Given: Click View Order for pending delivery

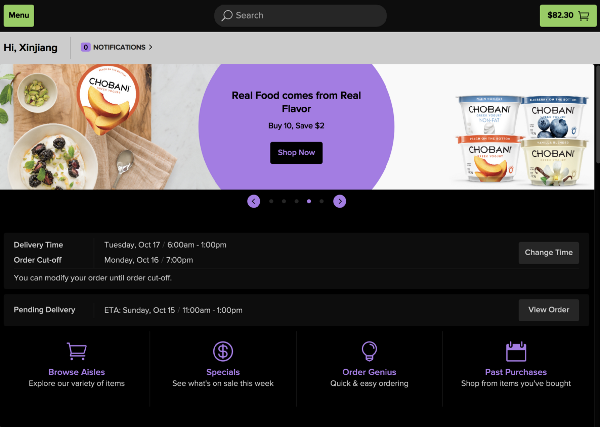Looking at the screenshot, I should [549, 310].
